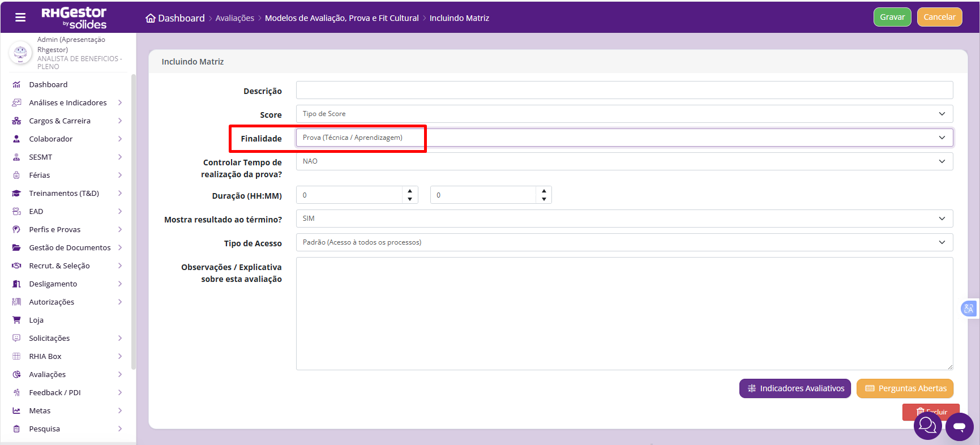Click the admin user avatar
Image resolution: width=980 pixels, height=445 pixels.
[21, 53]
